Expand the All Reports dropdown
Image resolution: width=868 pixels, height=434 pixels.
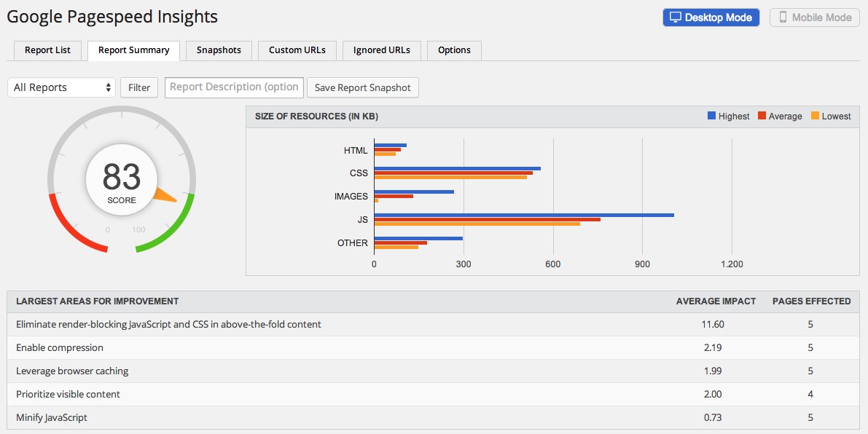pos(61,87)
